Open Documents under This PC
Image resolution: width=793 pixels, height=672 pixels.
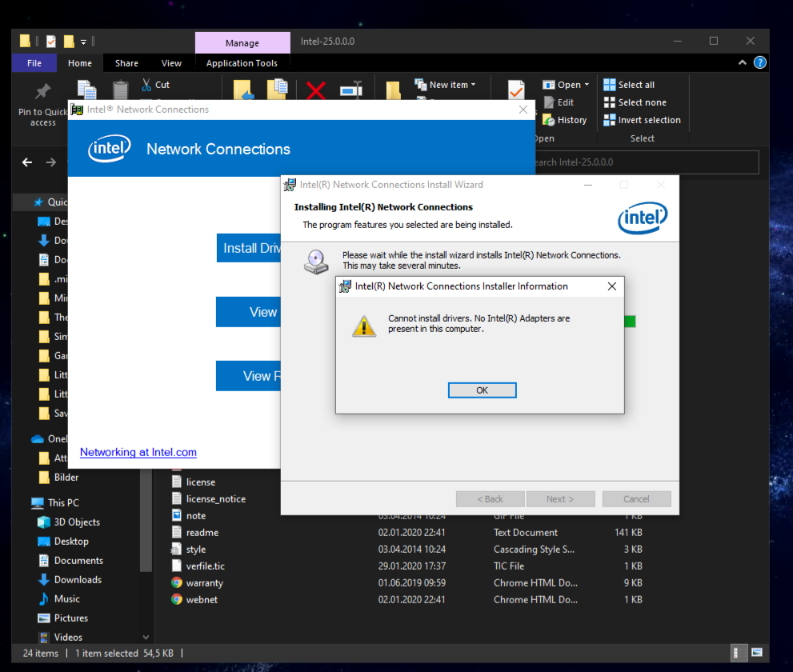70,561
